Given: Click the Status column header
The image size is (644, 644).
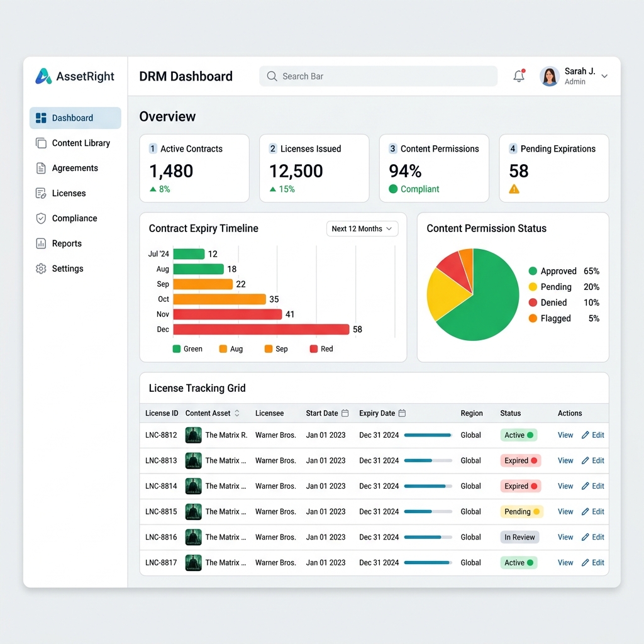Looking at the screenshot, I should [511, 413].
